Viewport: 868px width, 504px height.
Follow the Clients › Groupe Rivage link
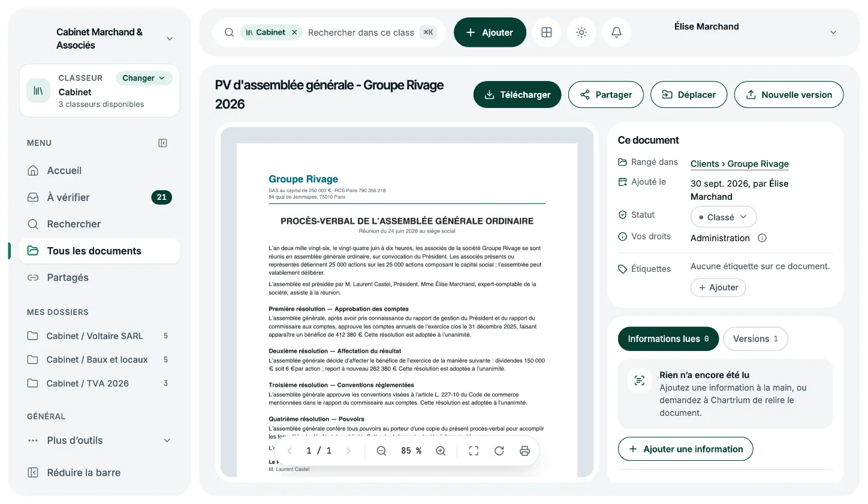tap(740, 164)
